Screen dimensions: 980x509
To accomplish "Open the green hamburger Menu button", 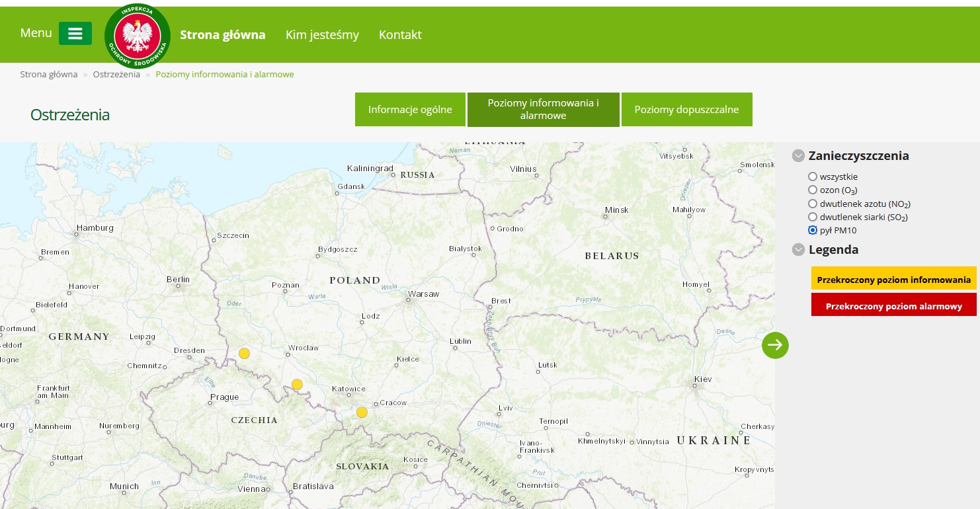I will coord(75,33).
